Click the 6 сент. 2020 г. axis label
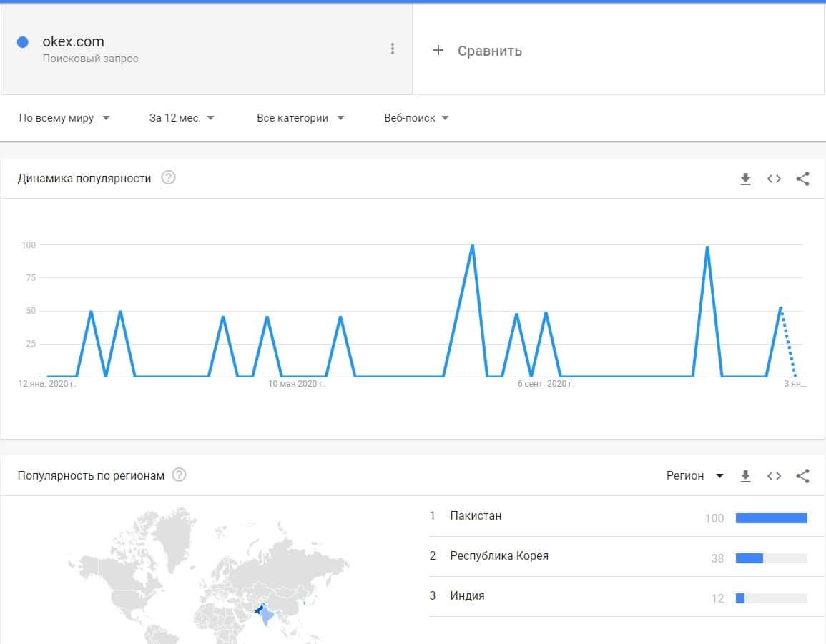 pos(546,384)
